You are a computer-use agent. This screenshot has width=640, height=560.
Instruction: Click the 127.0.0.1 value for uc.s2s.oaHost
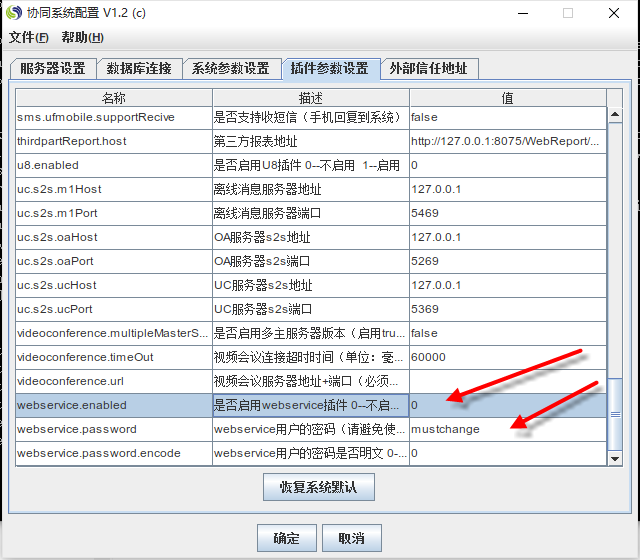click(508, 238)
